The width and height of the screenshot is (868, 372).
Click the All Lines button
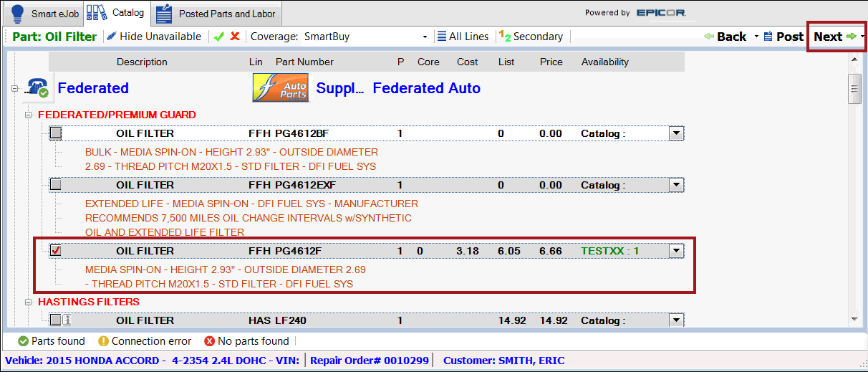(x=463, y=37)
